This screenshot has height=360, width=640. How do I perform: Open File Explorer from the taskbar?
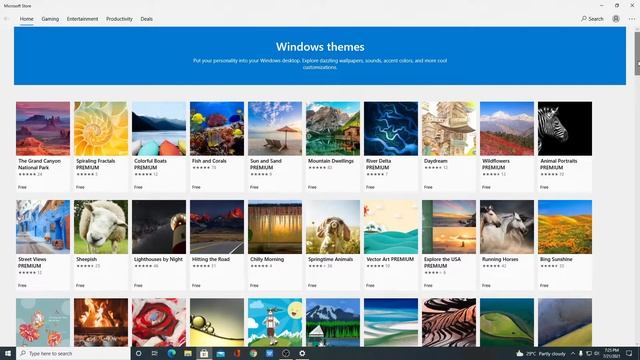coord(188,353)
